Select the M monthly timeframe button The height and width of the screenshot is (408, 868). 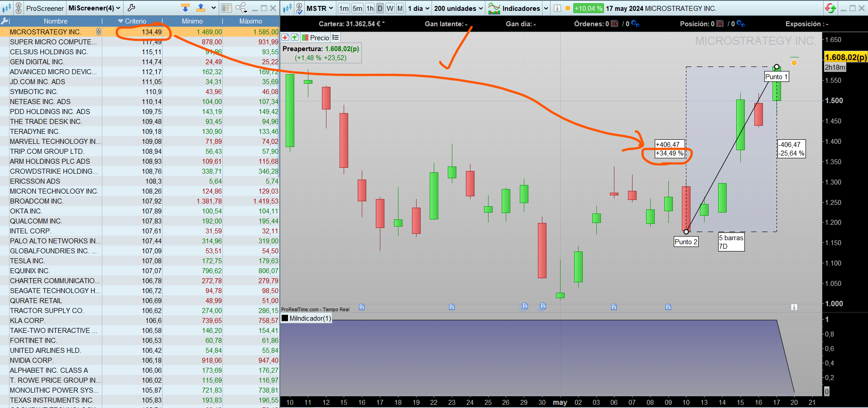[400, 8]
